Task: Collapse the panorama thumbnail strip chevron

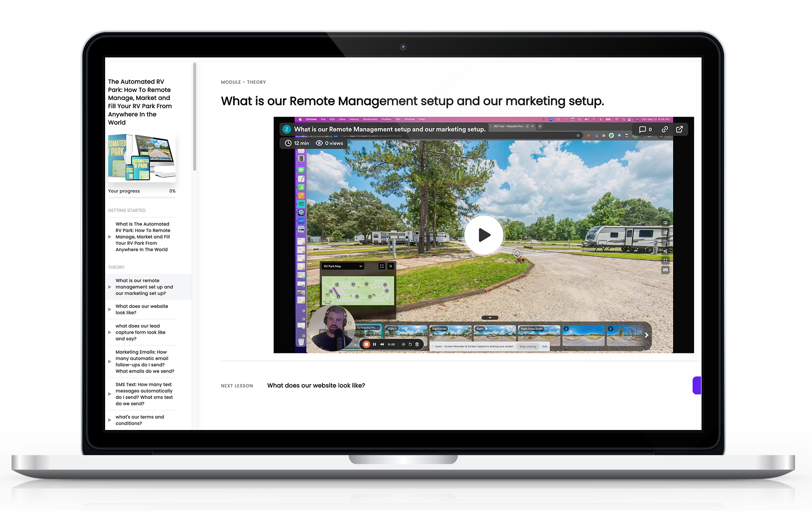Action: coord(490,318)
